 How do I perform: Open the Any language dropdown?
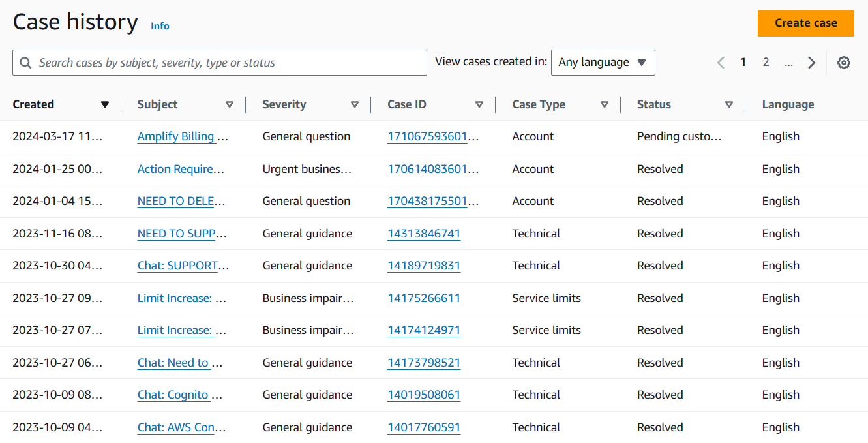point(603,63)
